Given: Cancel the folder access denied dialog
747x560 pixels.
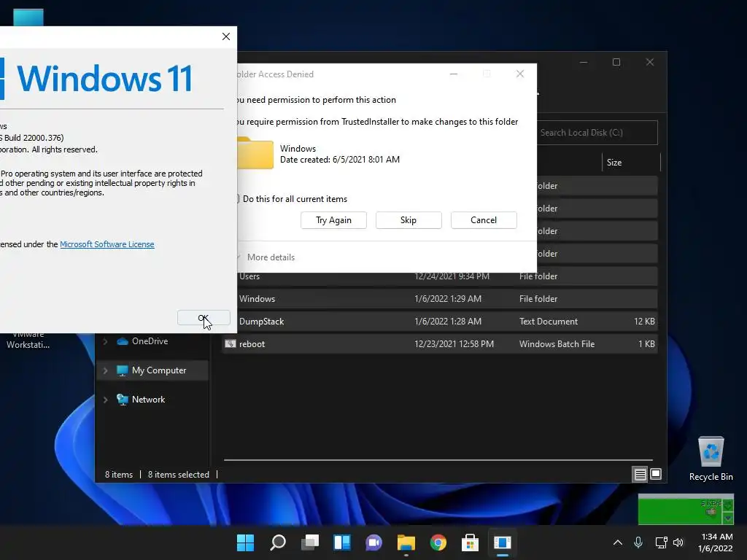Looking at the screenshot, I should tap(484, 220).
